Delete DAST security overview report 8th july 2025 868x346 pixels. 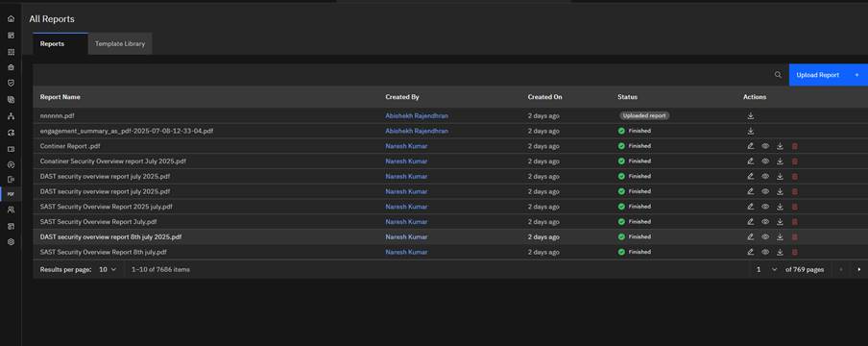point(795,236)
